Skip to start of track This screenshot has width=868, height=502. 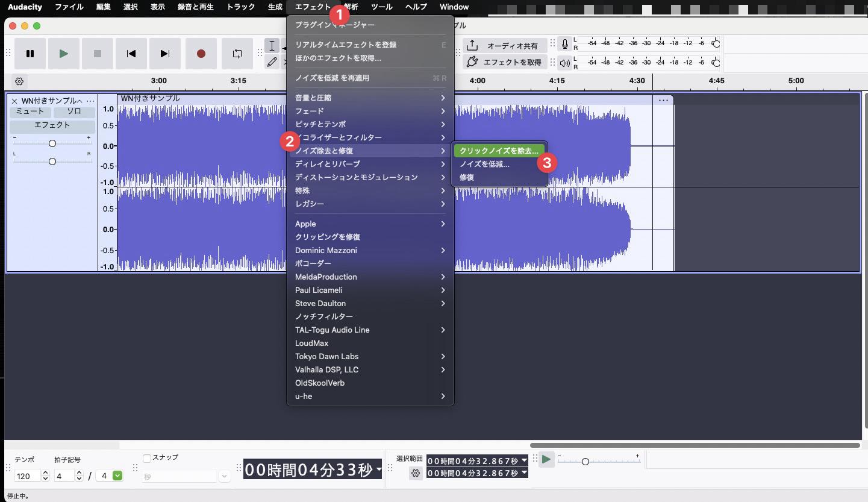(x=131, y=54)
